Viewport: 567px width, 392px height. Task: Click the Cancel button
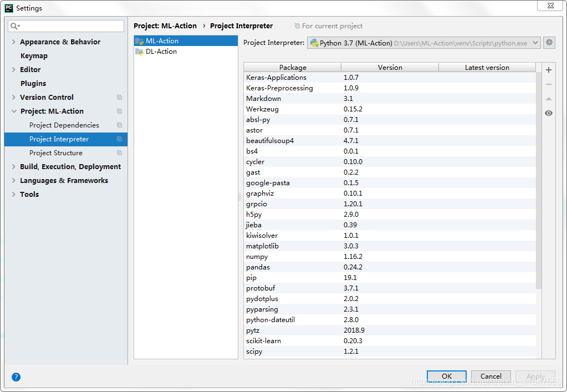coord(491,376)
